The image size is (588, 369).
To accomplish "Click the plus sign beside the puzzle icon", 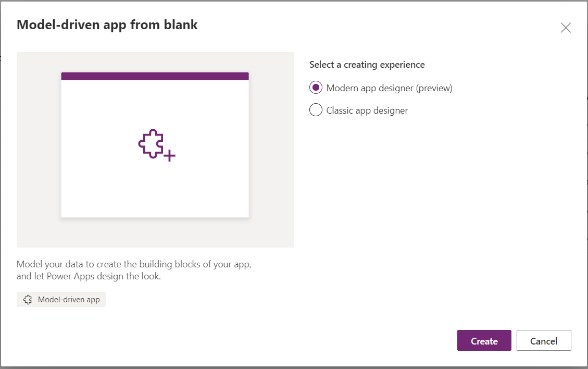I will tap(169, 155).
